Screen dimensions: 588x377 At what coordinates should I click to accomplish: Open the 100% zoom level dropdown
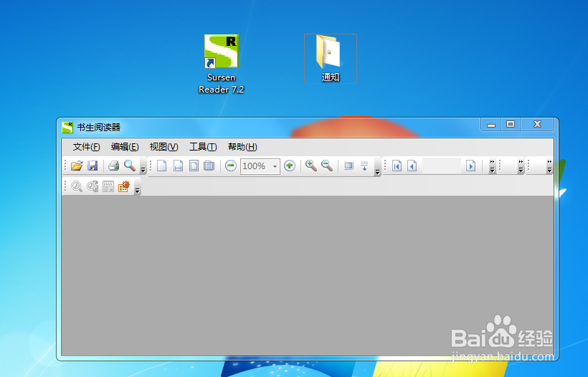point(275,166)
